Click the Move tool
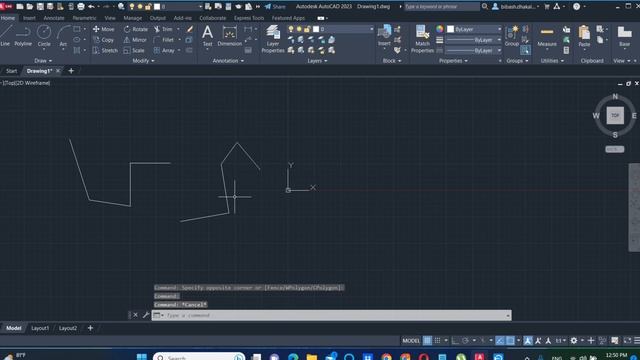This screenshot has height=360, width=640. [x=104, y=29]
